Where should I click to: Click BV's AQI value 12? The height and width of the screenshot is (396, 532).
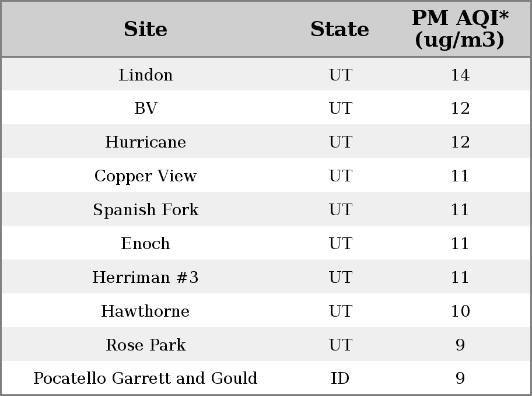pyautogui.click(x=460, y=108)
